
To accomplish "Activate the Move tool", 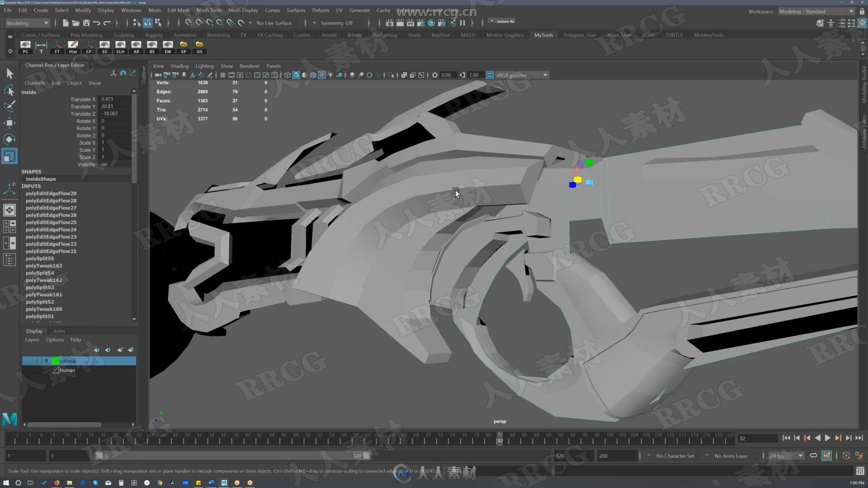I will click(x=9, y=123).
